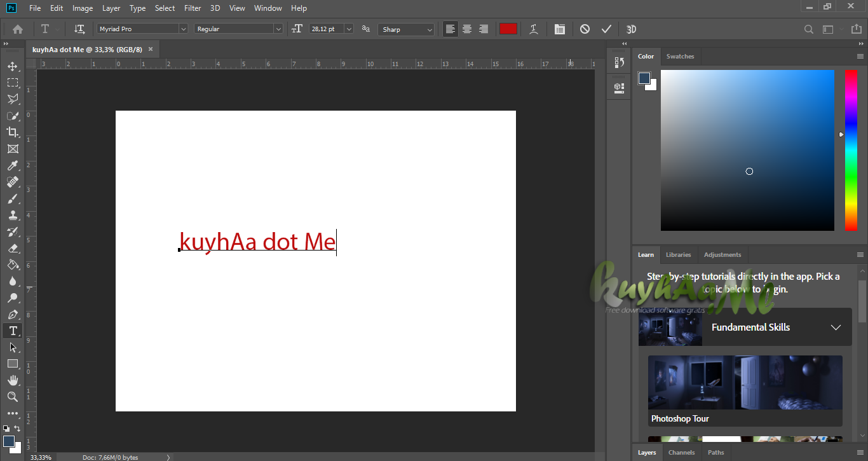Switch to the Swatches tab
The height and width of the screenshot is (461, 868).
680,57
